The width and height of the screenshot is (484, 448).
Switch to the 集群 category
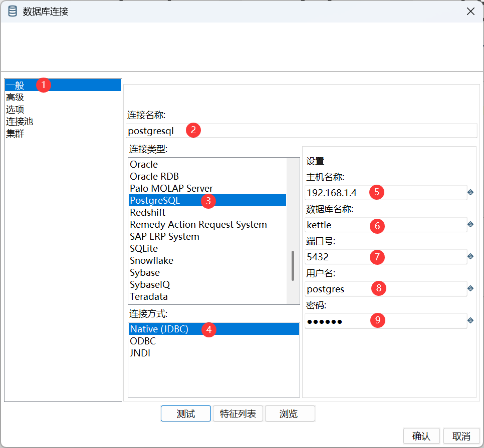pos(63,133)
